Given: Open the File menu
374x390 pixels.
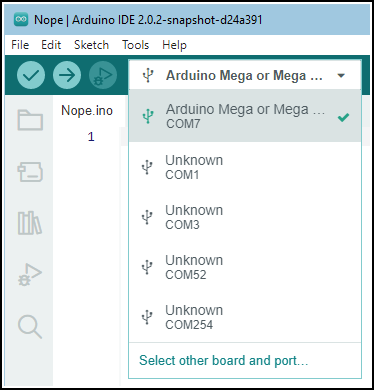Looking at the screenshot, I should [20, 45].
